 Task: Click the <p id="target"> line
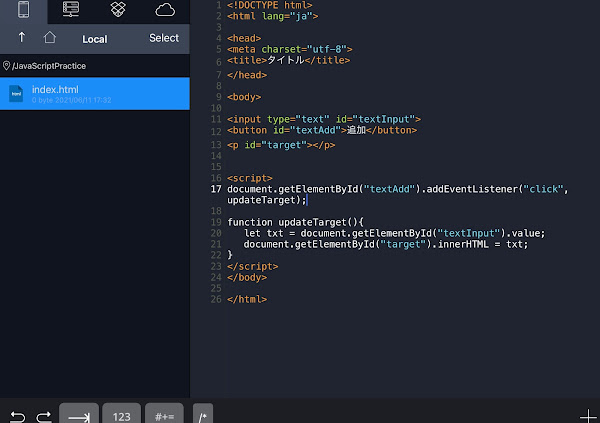pyautogui.click(x=281, y=145)
